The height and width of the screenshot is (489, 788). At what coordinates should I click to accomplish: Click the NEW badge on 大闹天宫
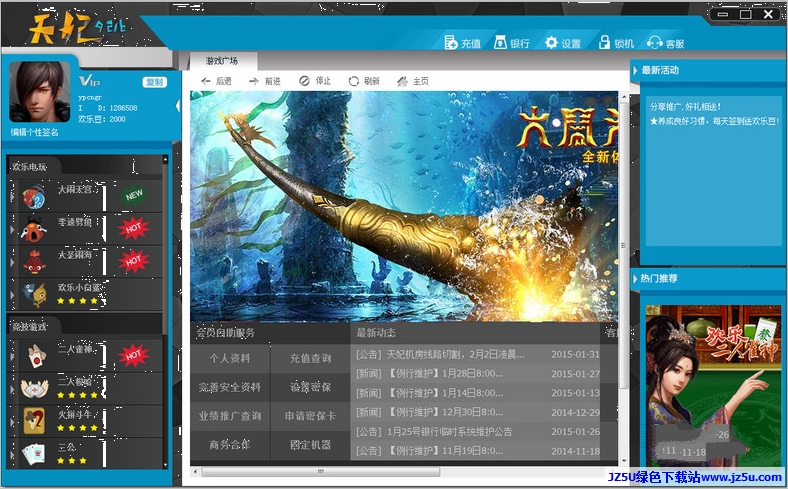click(134, 195)
